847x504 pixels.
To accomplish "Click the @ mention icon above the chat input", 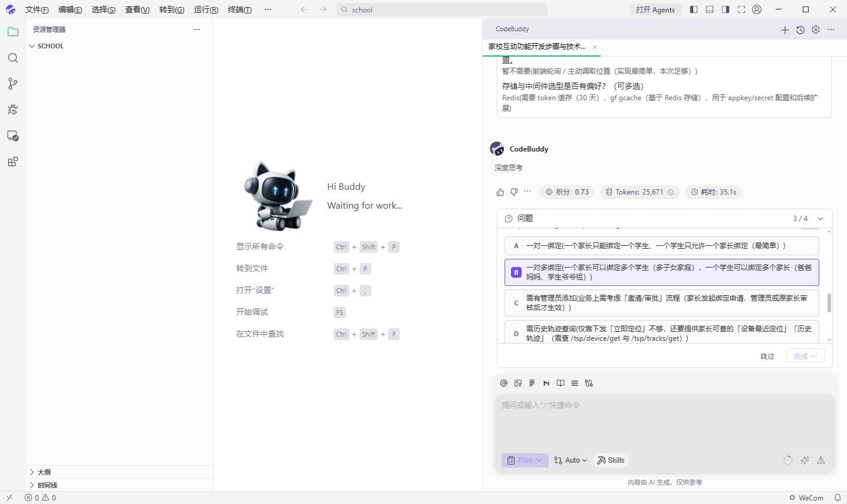I will [504, 383].
